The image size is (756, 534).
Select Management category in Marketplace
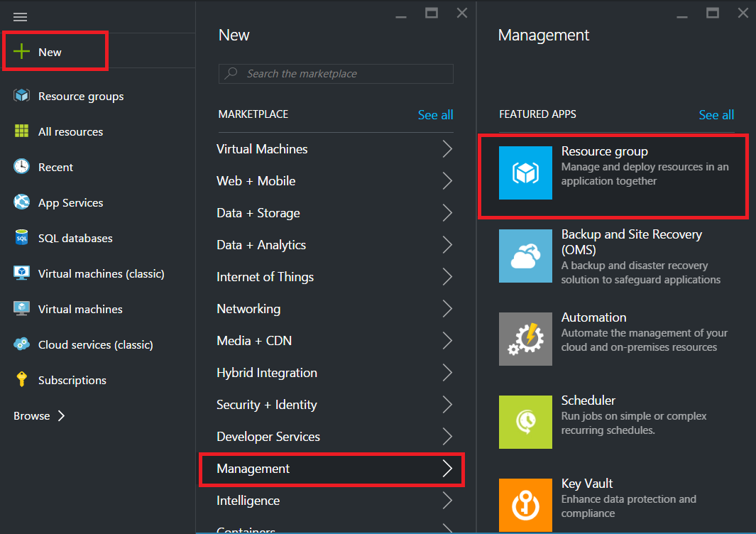pyautogui.click(x=332, y=469)
